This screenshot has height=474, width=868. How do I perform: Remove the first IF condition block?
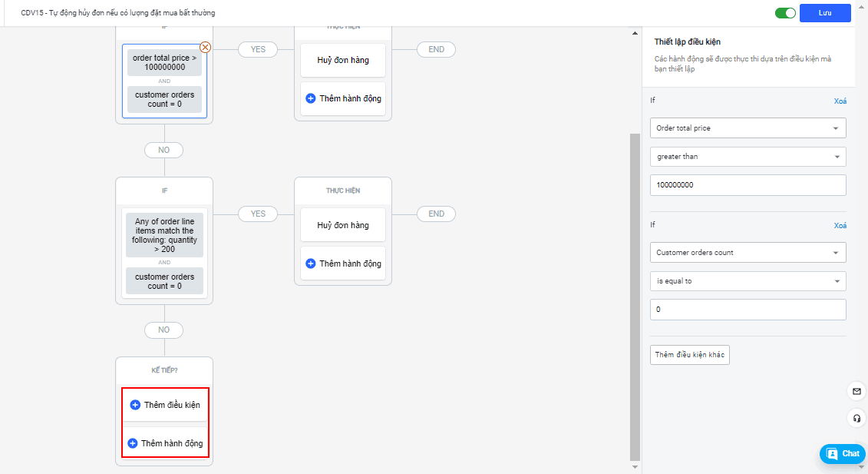[205, 47]
